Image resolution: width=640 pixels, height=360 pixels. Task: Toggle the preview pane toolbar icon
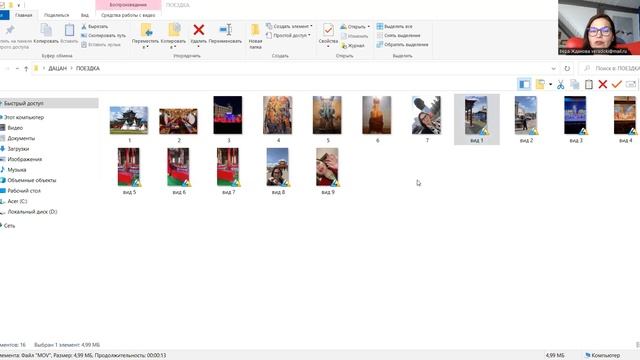click(524, 84)
